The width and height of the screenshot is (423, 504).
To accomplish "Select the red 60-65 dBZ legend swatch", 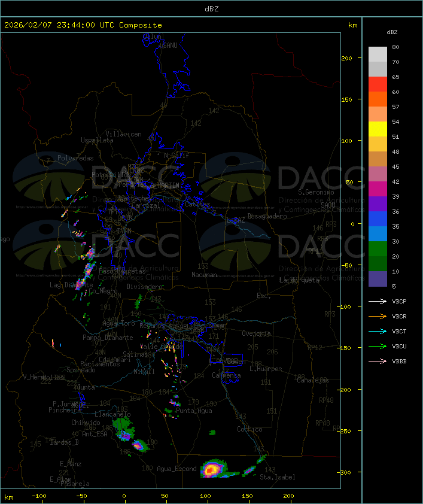I will click(378, 84).
